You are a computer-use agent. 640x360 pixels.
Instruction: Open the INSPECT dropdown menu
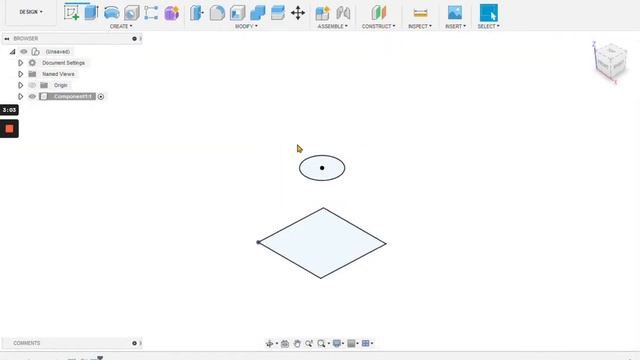(420, 26)
